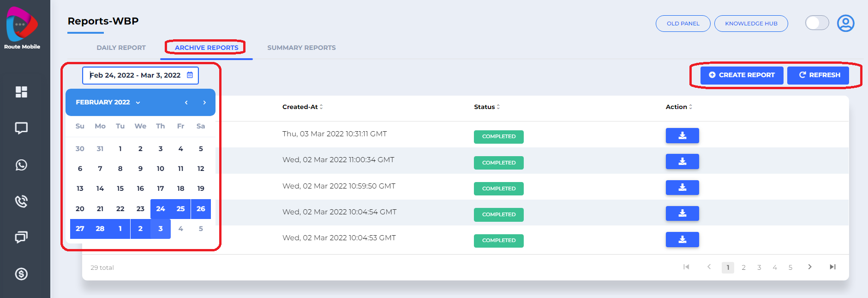Sort table by Created-At column
This screenshot has height=298, width=868.
[302, 107]
